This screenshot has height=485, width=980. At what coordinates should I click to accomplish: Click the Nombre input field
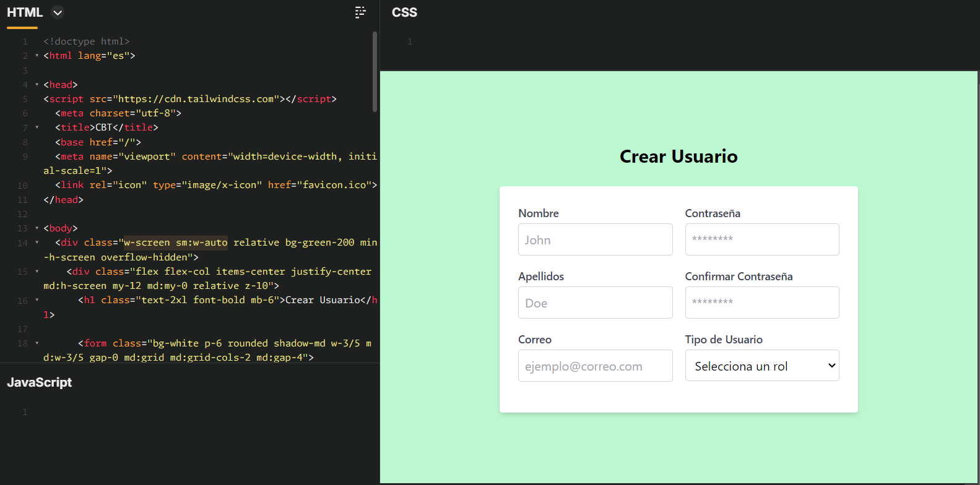tap(596, 239)
